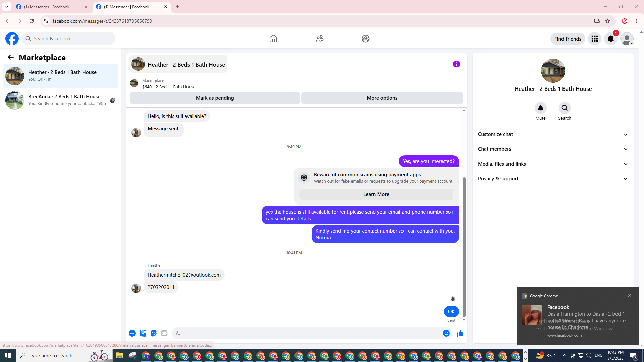The height and width of the screenshot is (362, 644).
Task: Expand Media, files and links section
Action: tap(553, 164)
